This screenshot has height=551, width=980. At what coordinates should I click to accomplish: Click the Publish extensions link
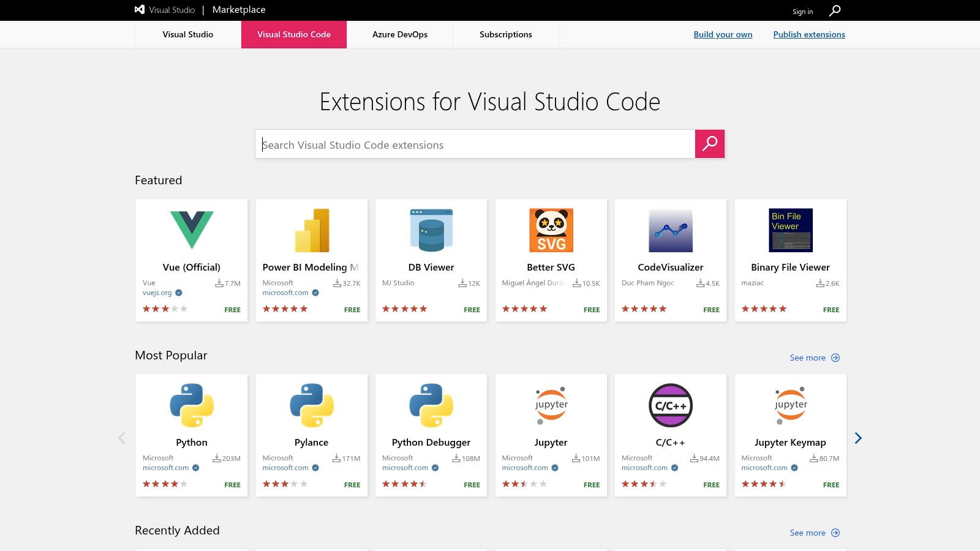(809, 34)
